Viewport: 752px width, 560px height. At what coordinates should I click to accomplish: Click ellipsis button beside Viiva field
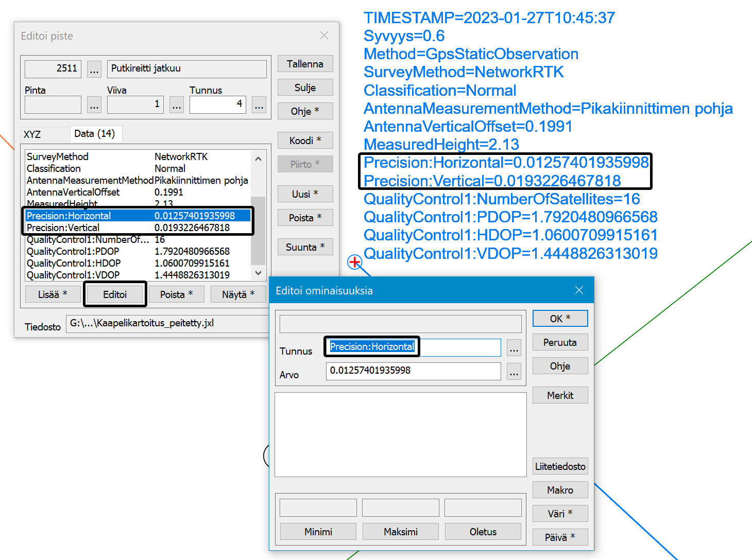tap(177, 105)
